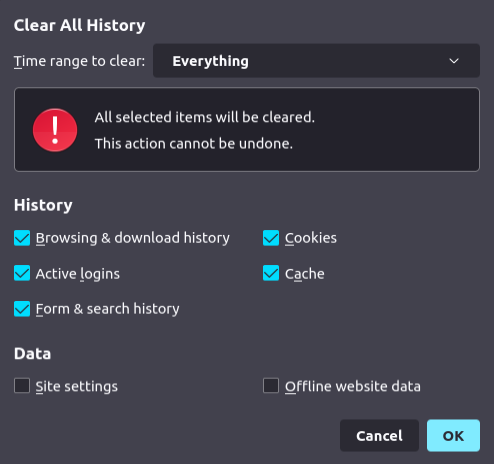Click the 'Time range to clear:' label
The image size is (494, 464).
point(79,61)
